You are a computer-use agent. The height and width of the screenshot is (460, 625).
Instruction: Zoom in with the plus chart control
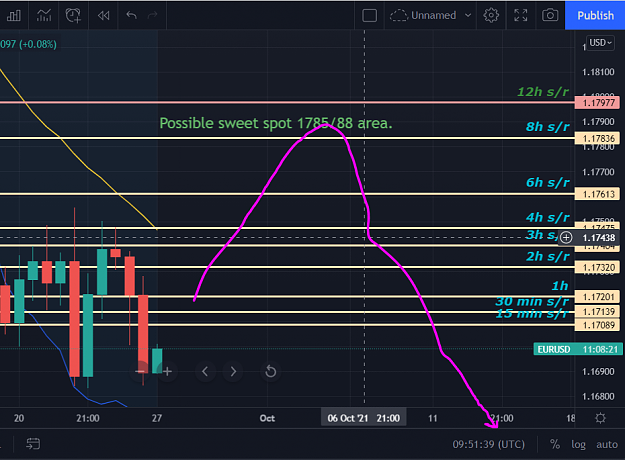[167, 372]
